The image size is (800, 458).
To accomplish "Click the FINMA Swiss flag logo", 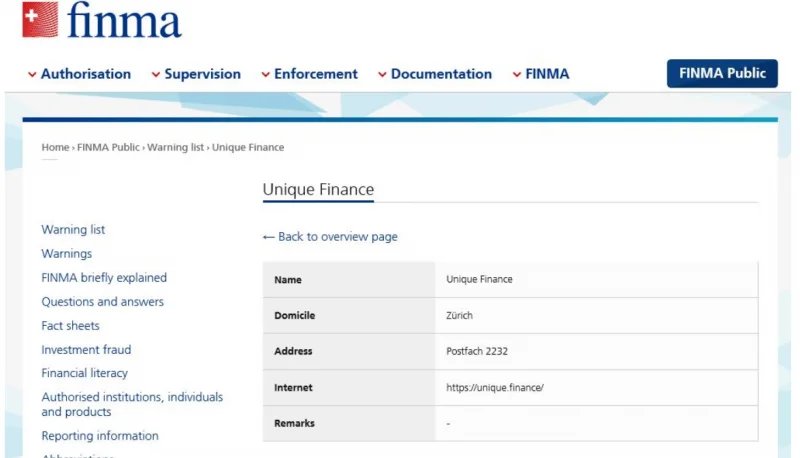I will point(40,19).
